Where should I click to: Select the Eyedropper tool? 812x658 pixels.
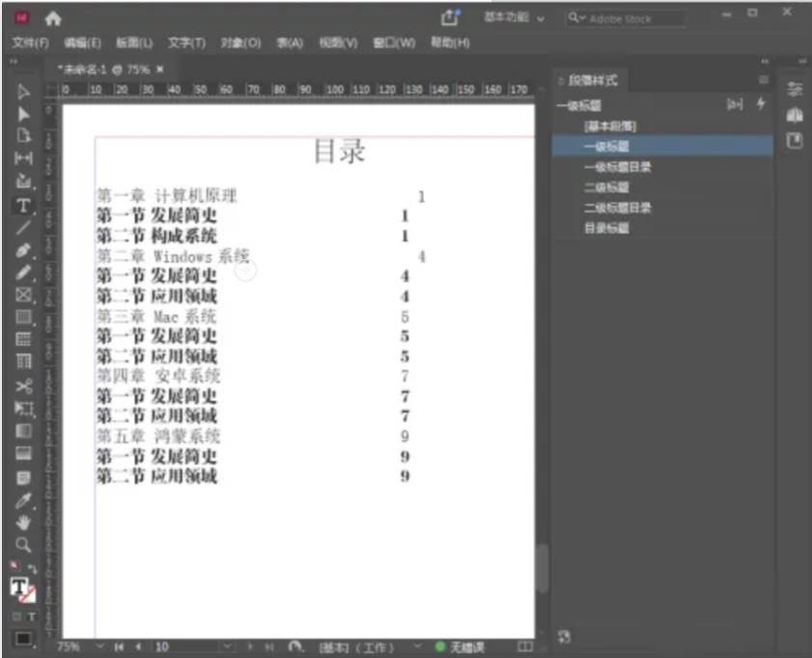pyautogui.click(x=24, y=501)
